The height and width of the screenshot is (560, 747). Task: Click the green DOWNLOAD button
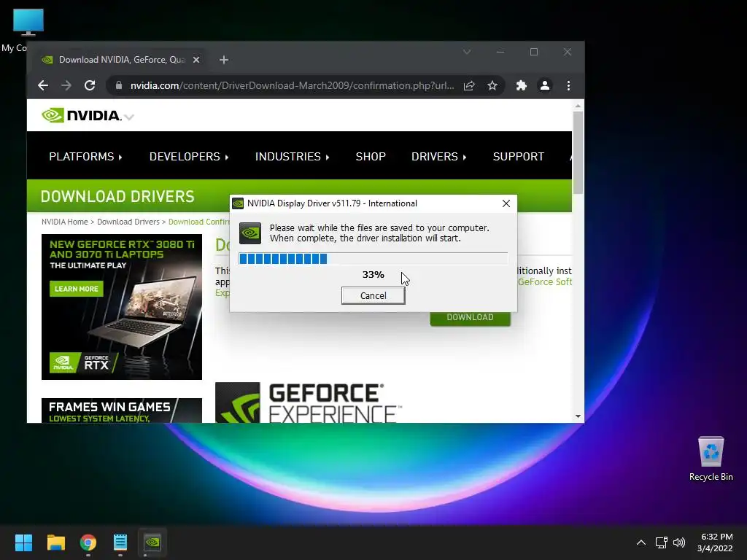click(x=470, y=318)
